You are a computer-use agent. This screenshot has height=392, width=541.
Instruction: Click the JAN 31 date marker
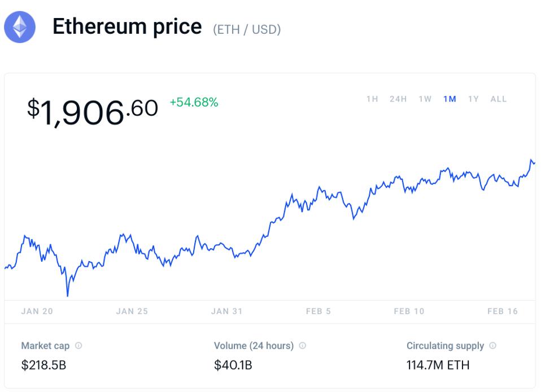point(226,311)
